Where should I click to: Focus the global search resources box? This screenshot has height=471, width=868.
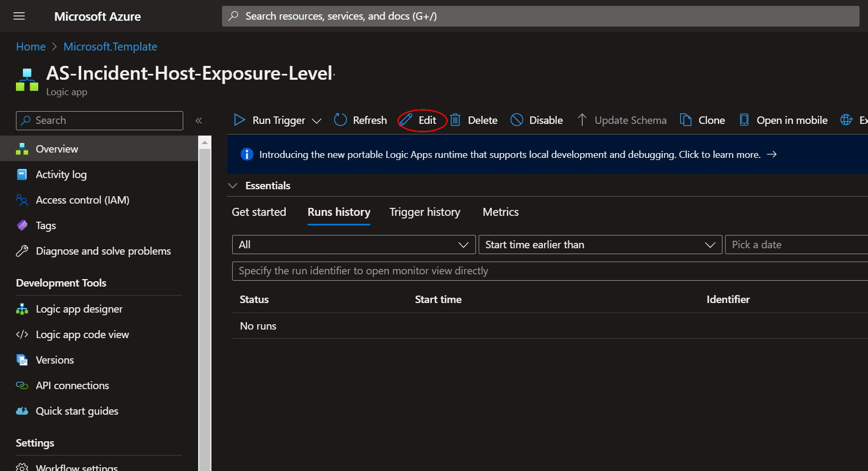click(540, 16)
